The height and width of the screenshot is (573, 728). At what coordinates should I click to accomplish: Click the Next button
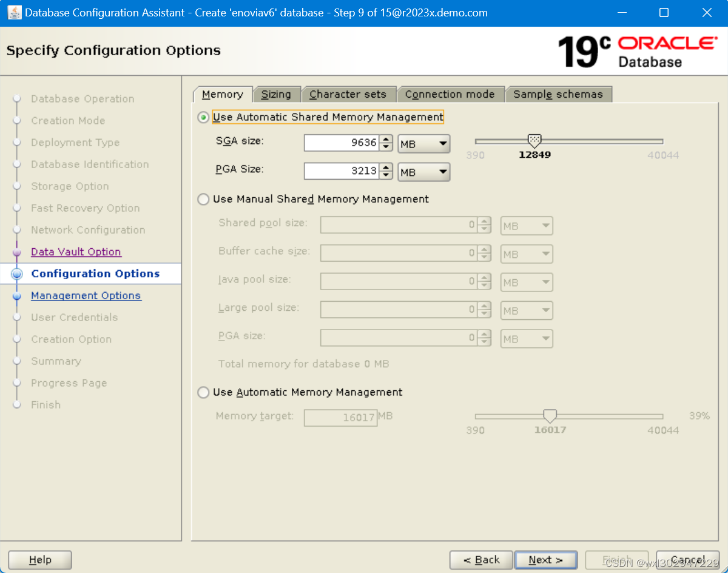pyautogui.click(x=546, y=560)
